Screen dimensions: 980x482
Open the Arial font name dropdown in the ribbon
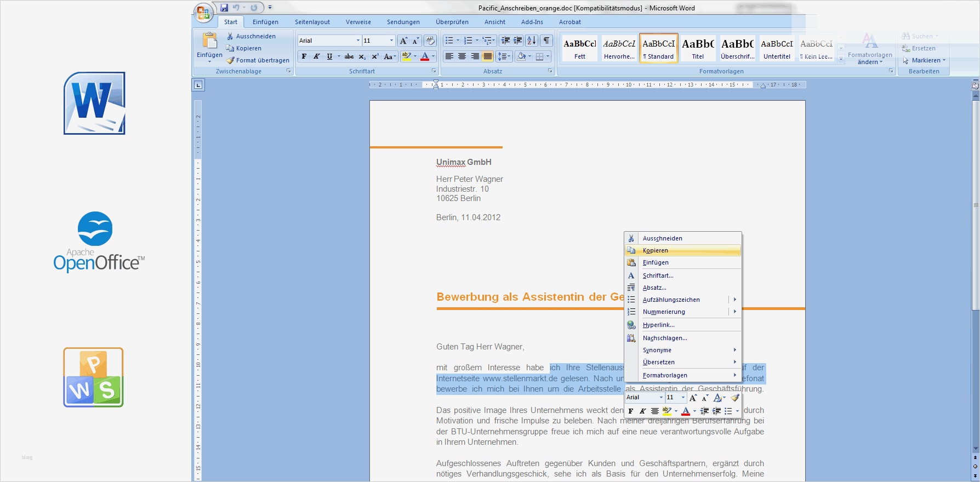pos(358,41)
